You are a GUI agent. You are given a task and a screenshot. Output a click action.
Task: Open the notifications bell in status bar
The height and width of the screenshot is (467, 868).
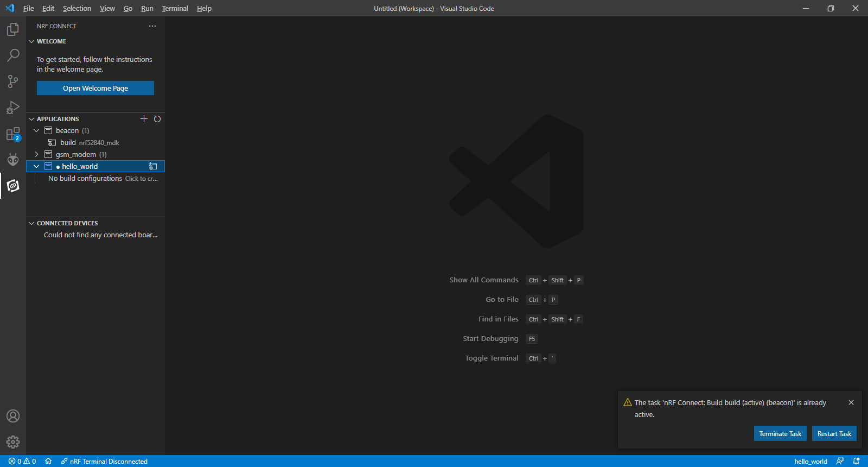coord(857,462)
